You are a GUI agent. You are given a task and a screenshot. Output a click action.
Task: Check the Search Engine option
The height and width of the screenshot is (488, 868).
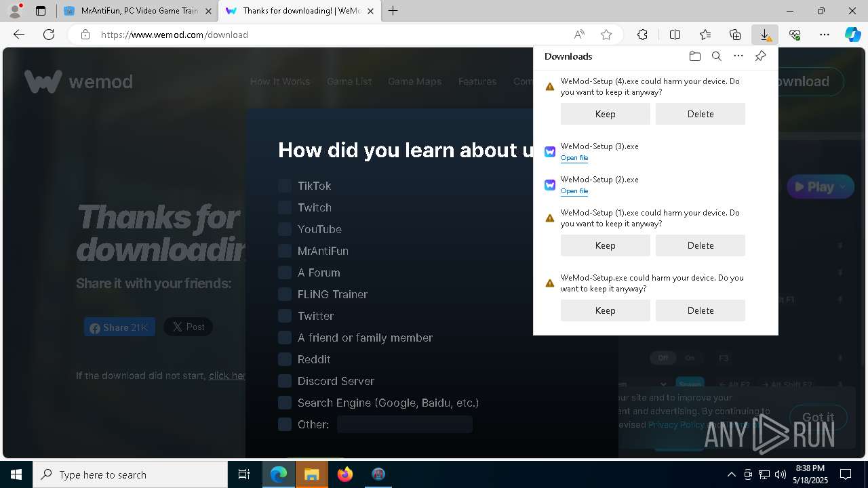[x=285, y=403]
